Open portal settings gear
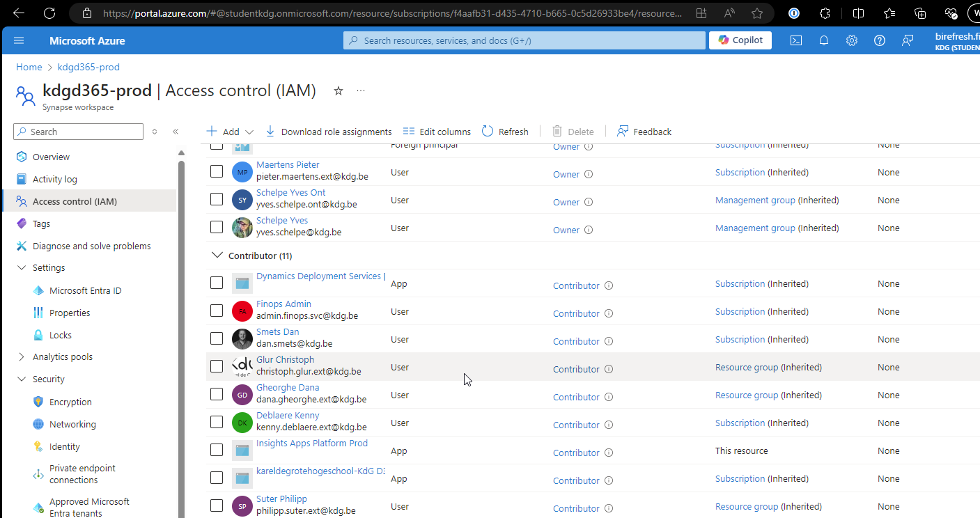 pos(852,40)
